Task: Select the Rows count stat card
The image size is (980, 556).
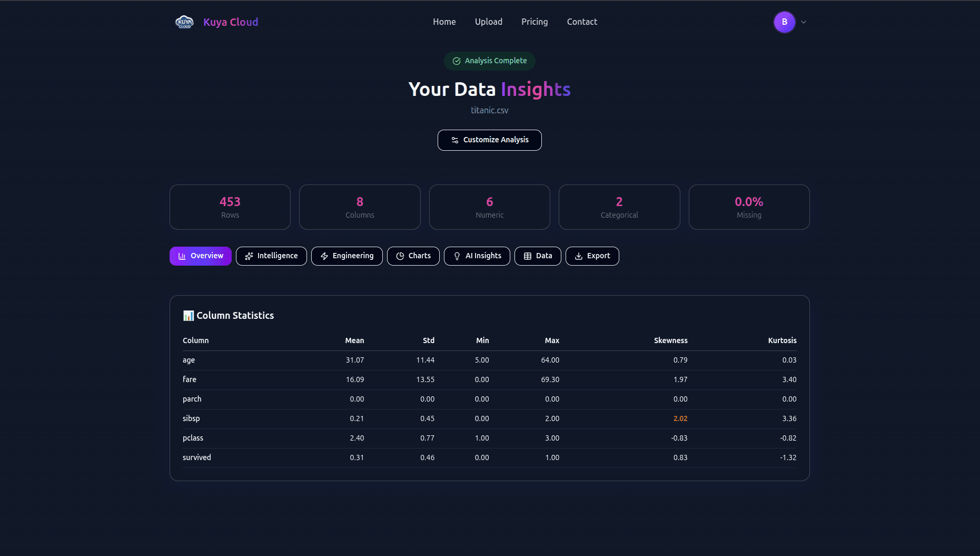Action: click(x=230, y=207)
